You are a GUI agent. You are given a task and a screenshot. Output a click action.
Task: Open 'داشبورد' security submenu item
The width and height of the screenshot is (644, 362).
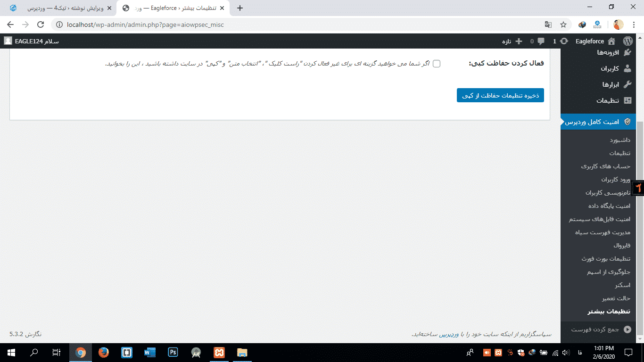point(619,140)
